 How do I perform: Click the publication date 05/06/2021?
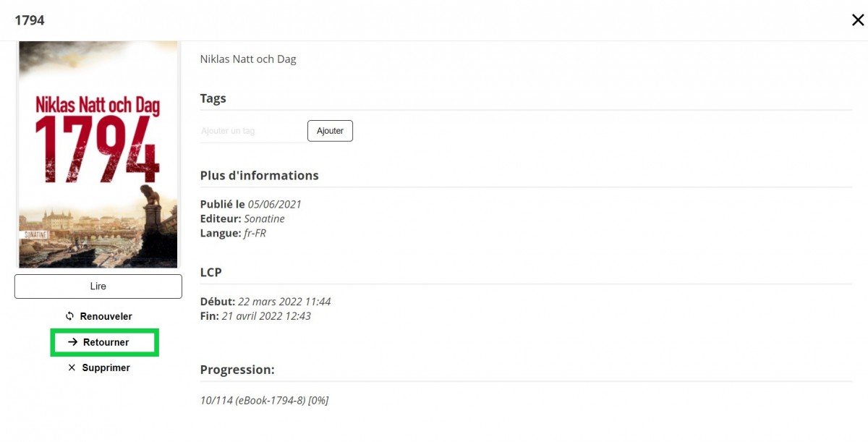(274, 204)
